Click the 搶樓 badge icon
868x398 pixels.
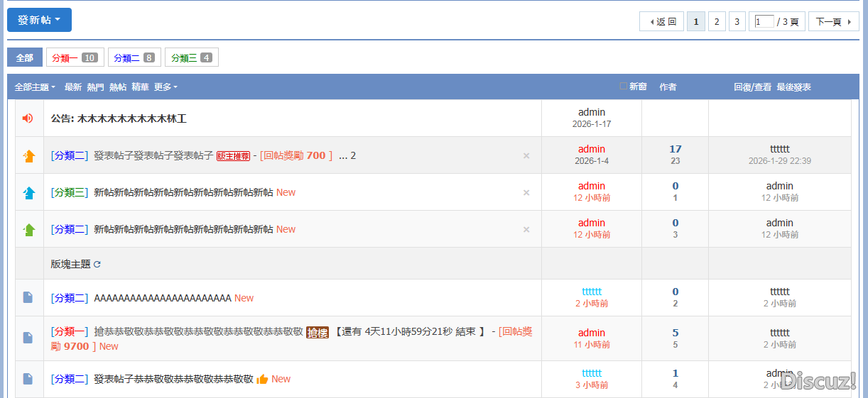(318, 332)
